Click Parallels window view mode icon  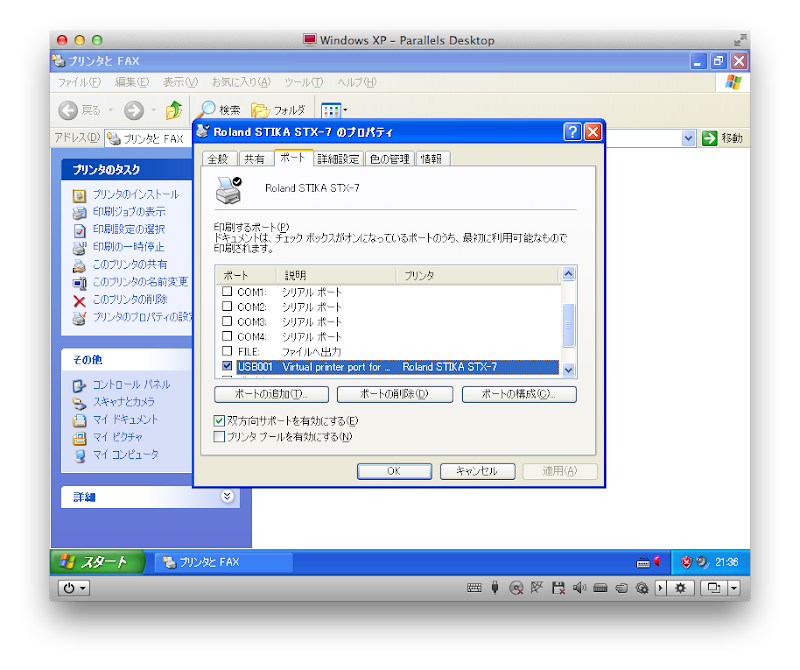click(x=714, y=588)
